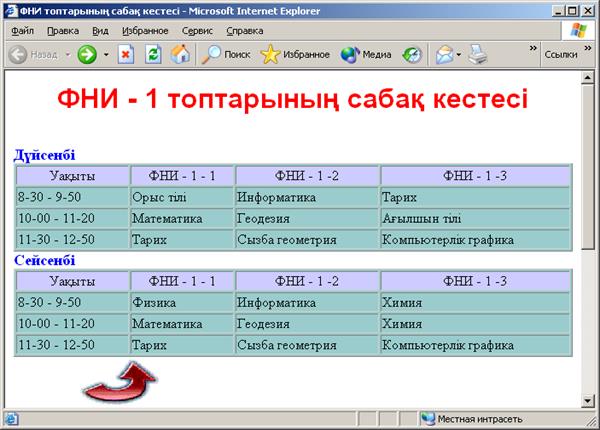Open the Сервис menu

pyautogui.click(x=197, y=31)
